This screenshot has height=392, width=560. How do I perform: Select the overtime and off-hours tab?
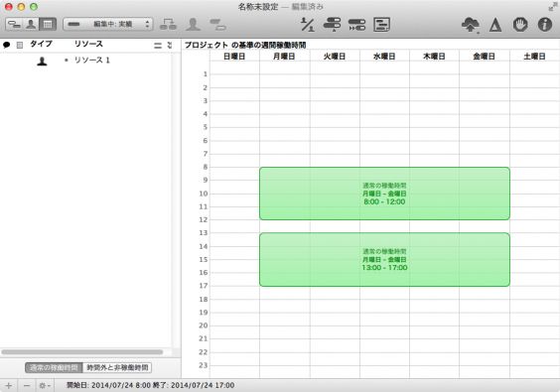coord(117,367)
